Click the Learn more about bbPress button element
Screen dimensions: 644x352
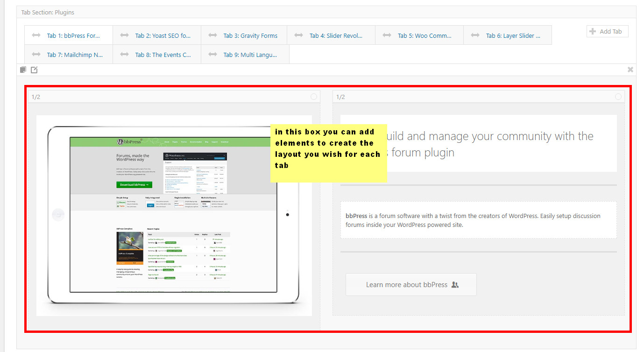(411, 285)
